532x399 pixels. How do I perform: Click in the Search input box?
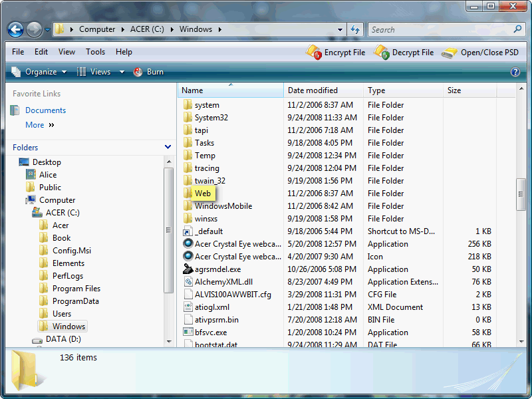(441, 29)
